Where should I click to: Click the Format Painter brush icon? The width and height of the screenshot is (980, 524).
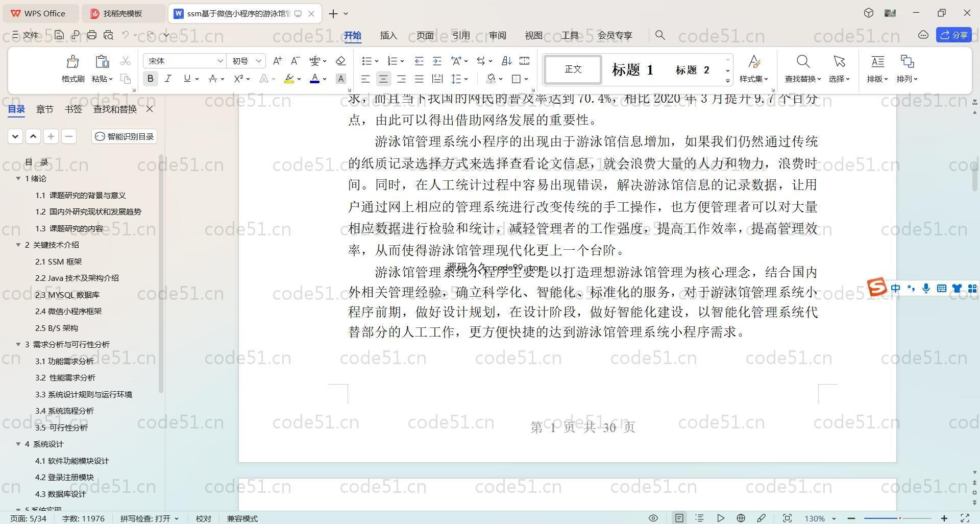coord(72,62)
